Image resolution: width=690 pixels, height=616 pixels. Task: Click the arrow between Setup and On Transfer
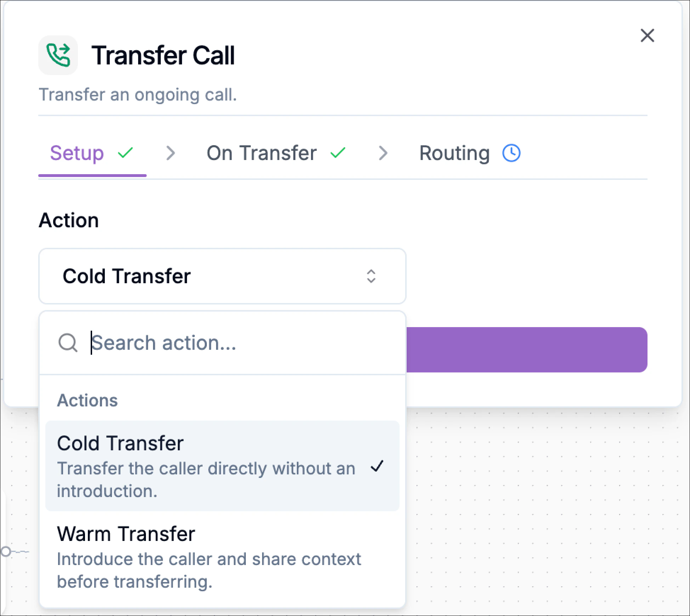171,153
